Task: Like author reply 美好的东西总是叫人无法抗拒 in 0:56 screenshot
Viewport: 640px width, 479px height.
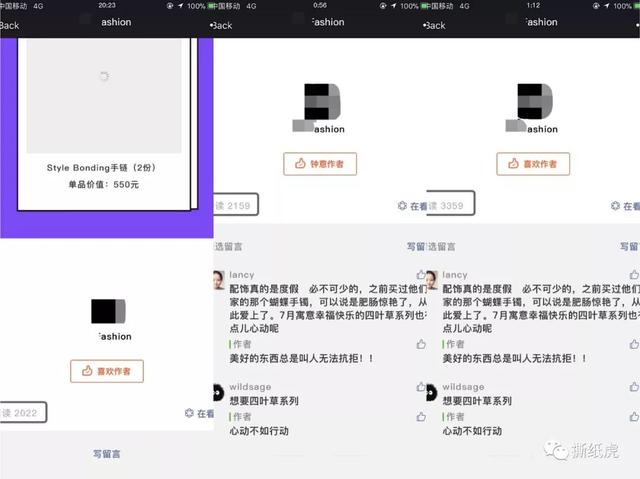Action: (x=421, y=344)
